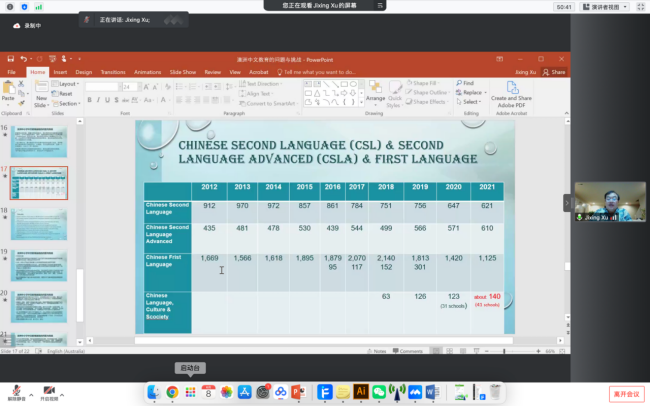Unmute the microphone in meeting toolbar
This screenshot has height=407, width=651.
click(16, 391)
